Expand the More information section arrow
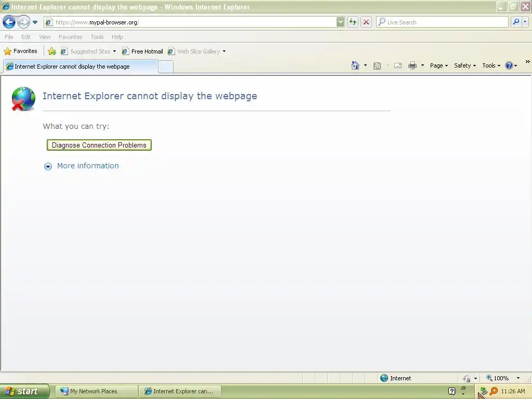This screenshot has height=399, width=532. pyautogui.click(x=48, y=166)
